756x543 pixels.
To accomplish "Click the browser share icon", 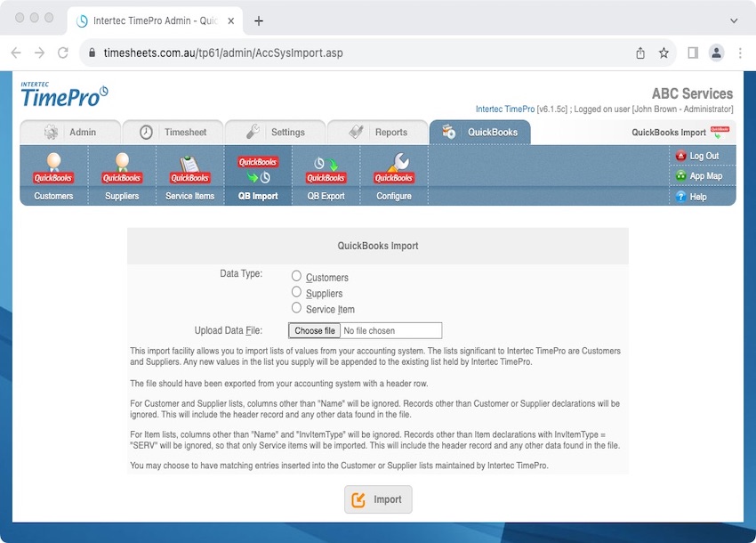I will (x=640, y=53).
